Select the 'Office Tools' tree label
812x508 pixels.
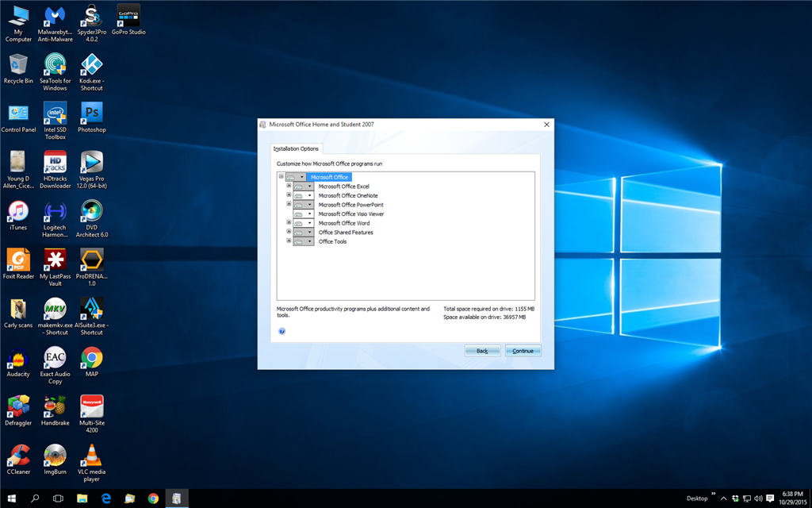(332, 242)
